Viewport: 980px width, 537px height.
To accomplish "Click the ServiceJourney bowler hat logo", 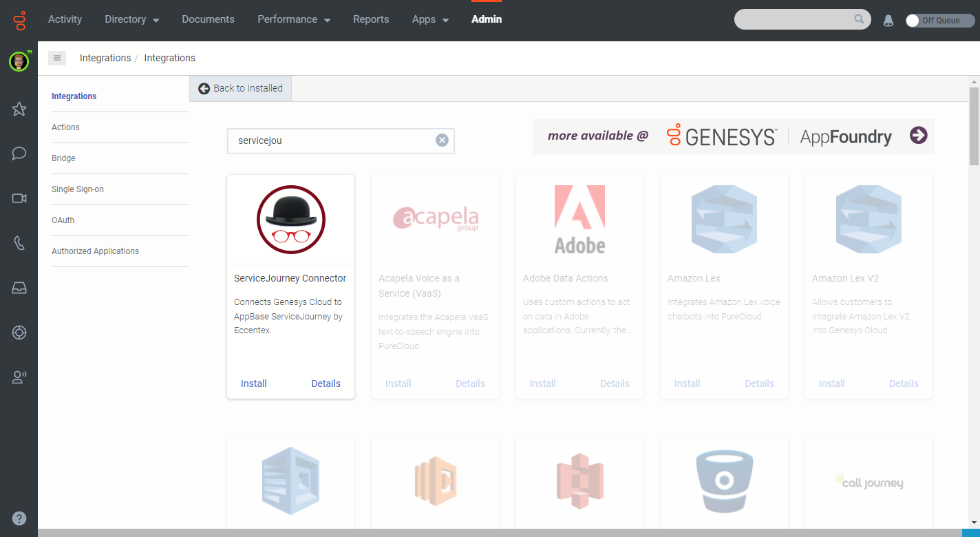I will [x=290, y=220].
